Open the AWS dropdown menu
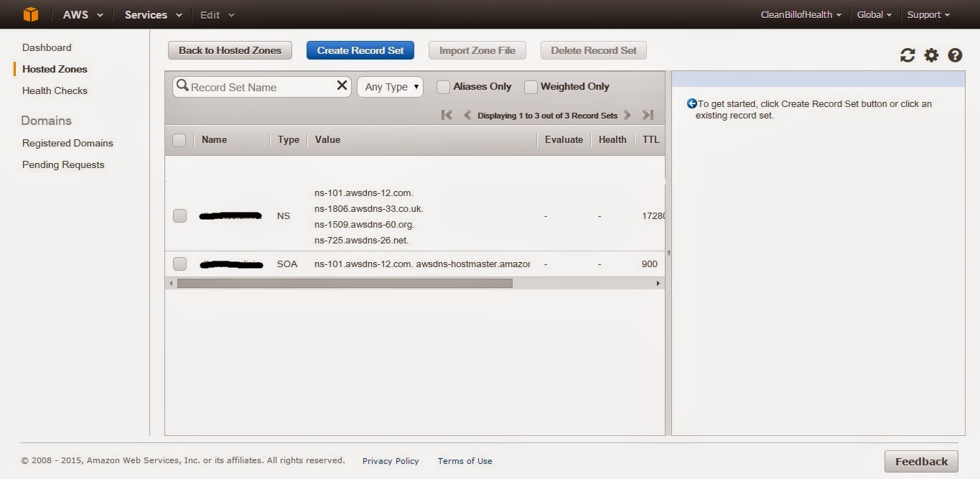980x479 pixels. (83, 14)
